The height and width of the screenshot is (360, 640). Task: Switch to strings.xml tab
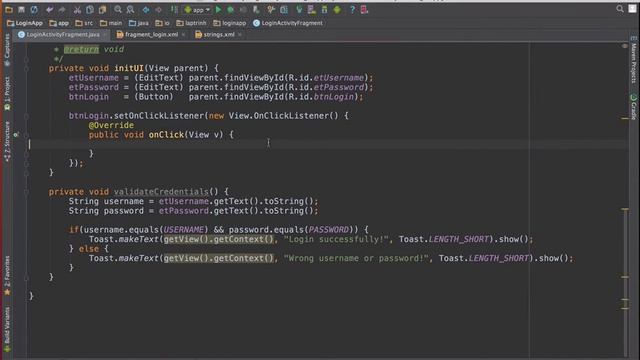[219, 35]
